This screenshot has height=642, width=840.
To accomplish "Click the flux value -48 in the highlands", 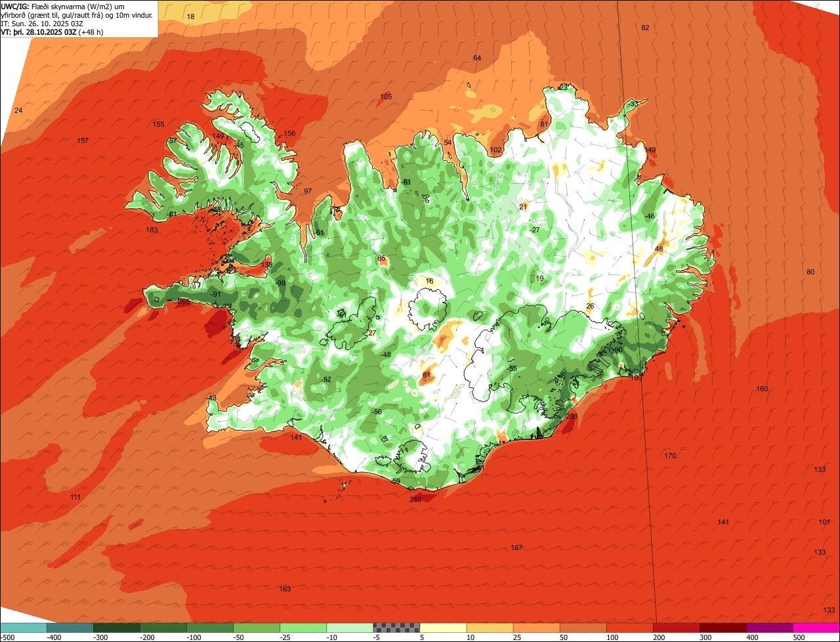I will coord(385,355).
